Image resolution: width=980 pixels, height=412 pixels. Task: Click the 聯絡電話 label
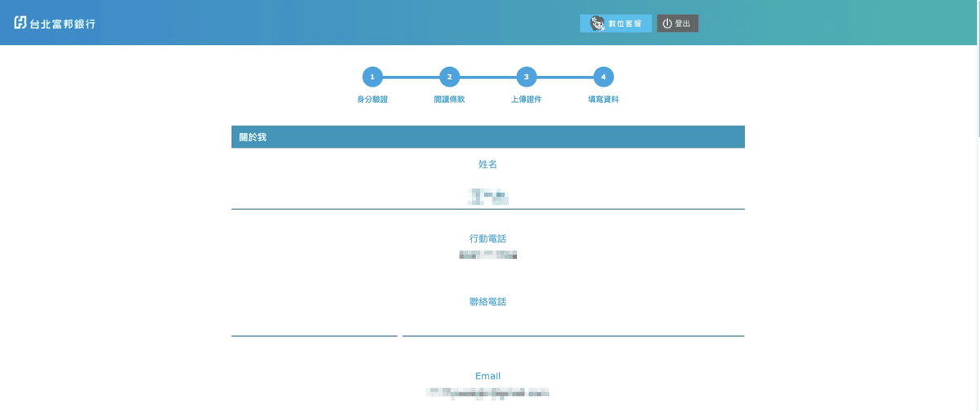pos(488,302)
